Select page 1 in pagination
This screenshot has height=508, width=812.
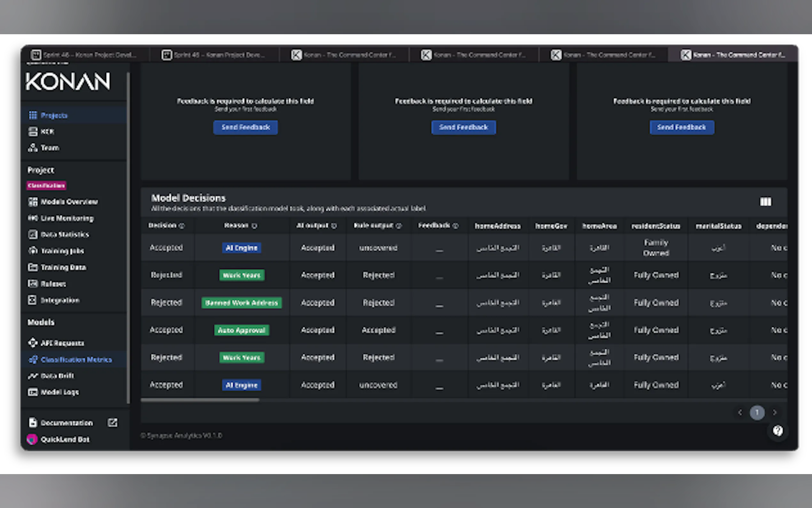[x=757, y=412]
